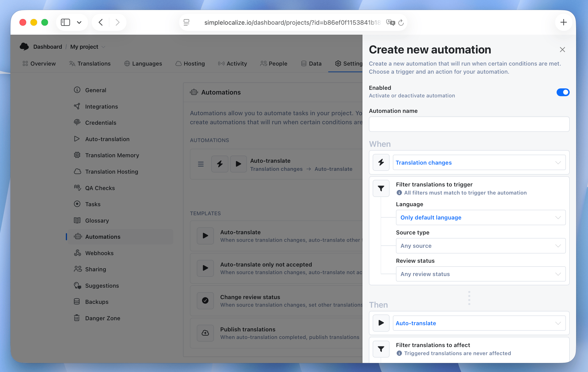Click the browser forward arrow
The width and height of the screenshot is (588, 372).
click(x=117, y=22)
